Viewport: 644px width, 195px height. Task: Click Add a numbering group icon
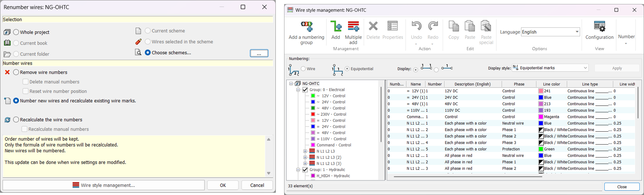[x=306, y=27]
